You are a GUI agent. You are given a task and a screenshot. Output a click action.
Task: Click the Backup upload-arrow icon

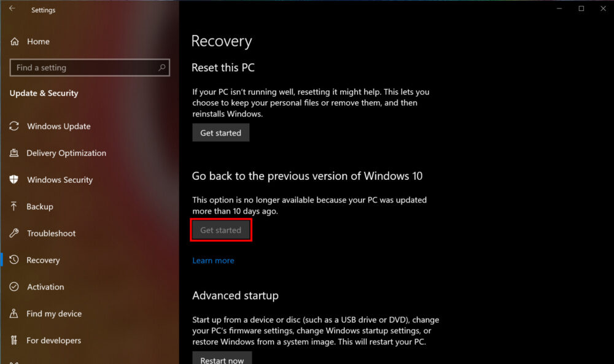(14, 206)
